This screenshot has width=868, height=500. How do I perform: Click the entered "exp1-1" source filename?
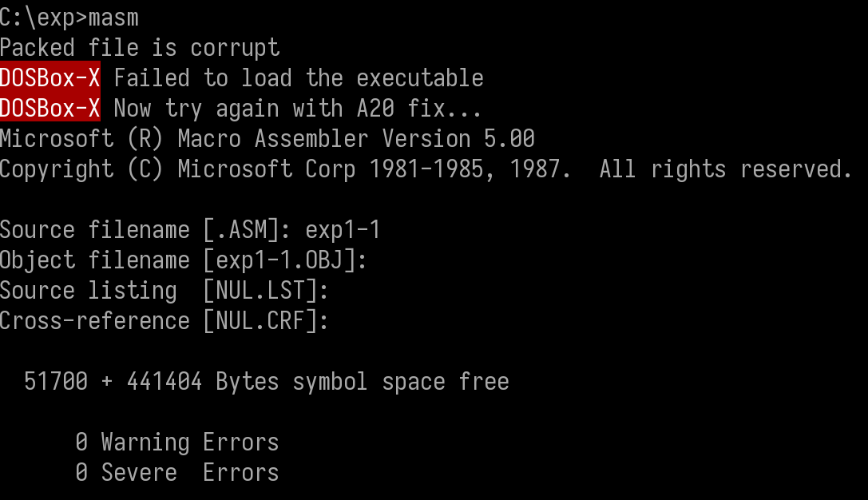(343, 230)
